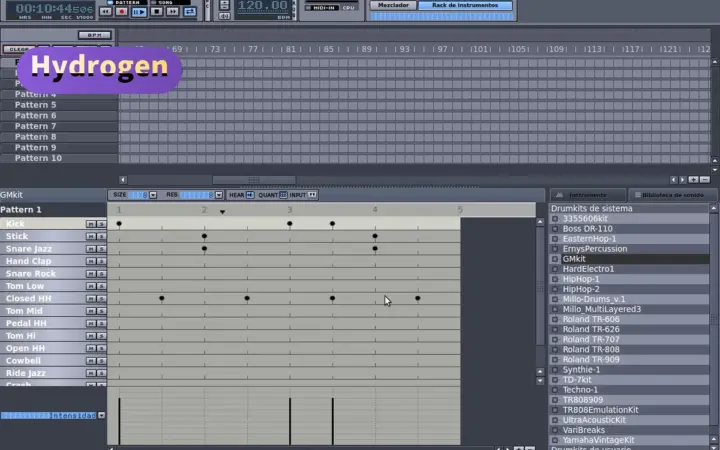
Task: Toggle the MIDI-IN indicator
Action: click(x=322, y=8)
